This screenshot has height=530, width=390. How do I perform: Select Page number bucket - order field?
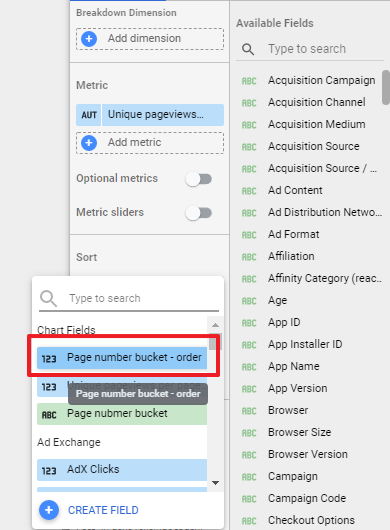coord(122,358)
